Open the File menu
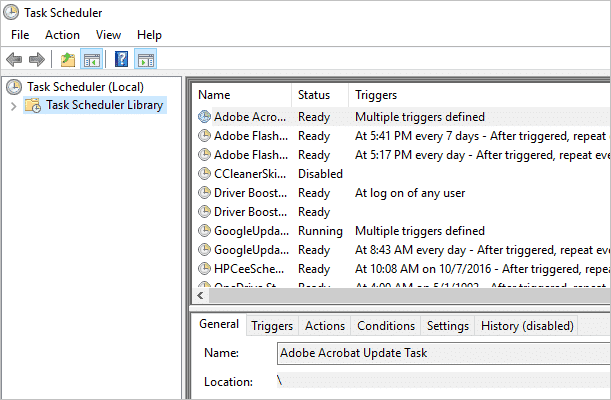611x400 pixels. tap(20, 35)
